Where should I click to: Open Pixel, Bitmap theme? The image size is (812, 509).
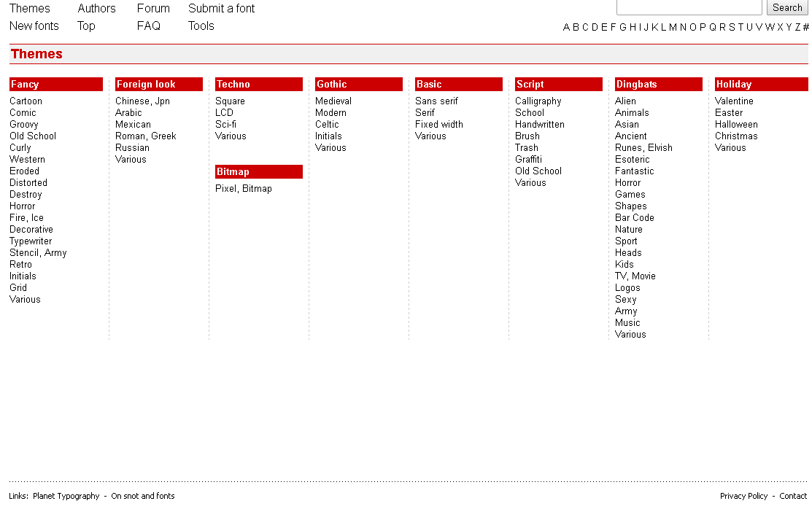click(244, 189)
